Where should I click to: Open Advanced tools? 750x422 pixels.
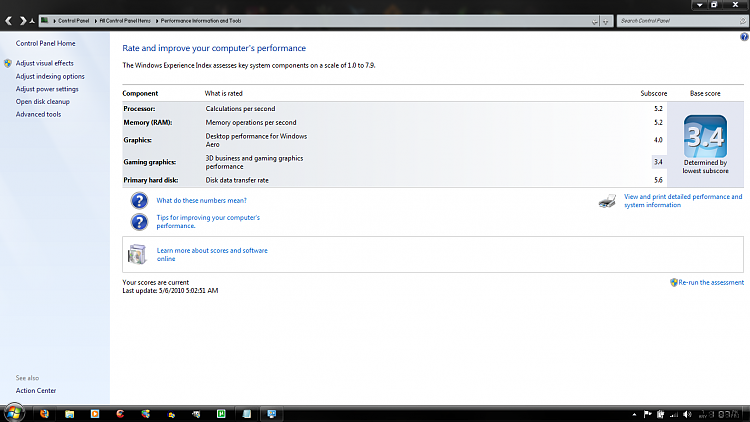pos(38,114)
